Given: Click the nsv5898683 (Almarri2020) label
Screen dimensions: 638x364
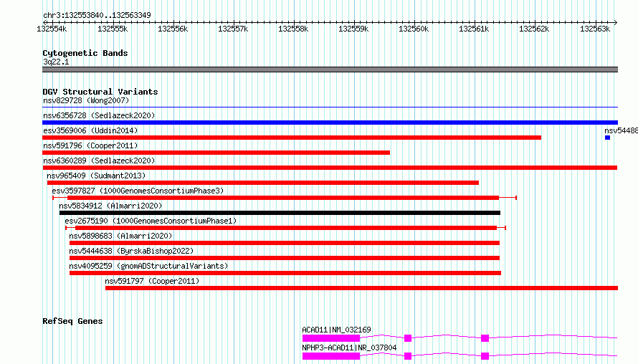Looking at the screenshot, I should 120,236.
